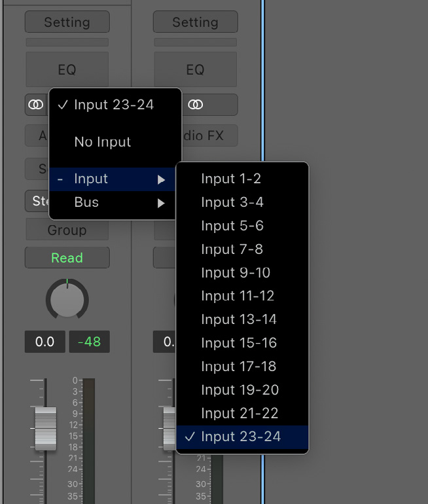Click the Setting button on the first channel strip
Viewport: 428px width, 504px height.
67,22
